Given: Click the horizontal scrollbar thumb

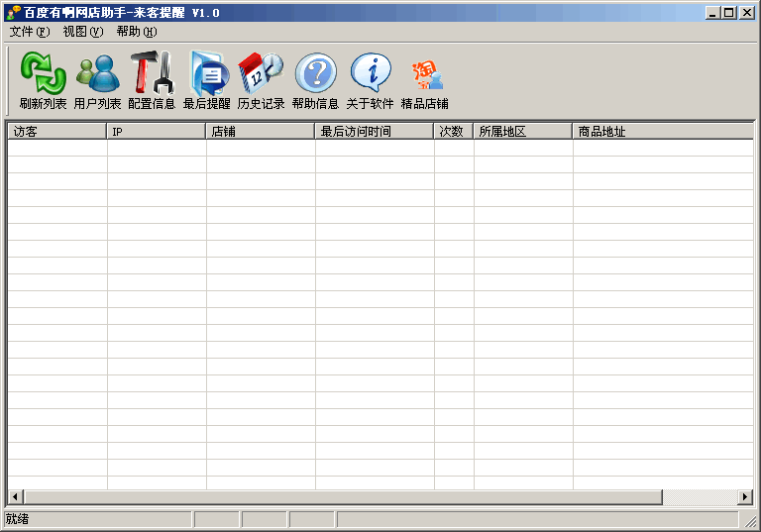Looking at the screenshot, I should pos(344,496).
